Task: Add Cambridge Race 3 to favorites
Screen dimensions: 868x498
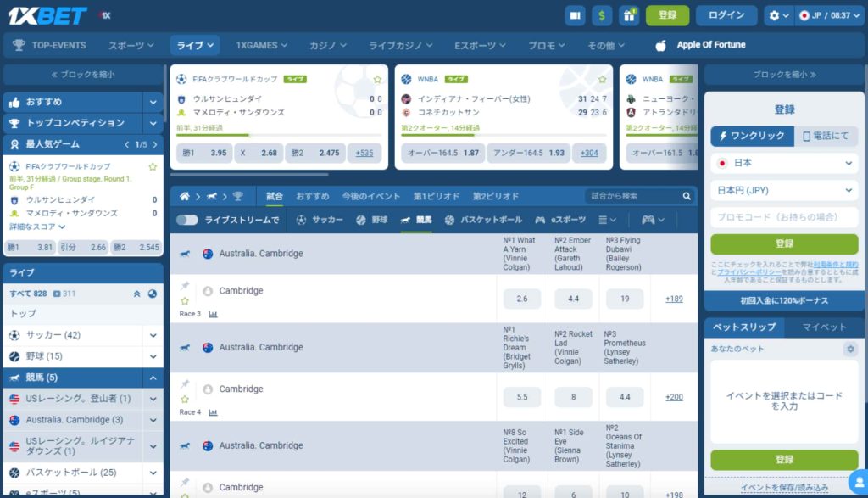Action: [x=185, y=301]
